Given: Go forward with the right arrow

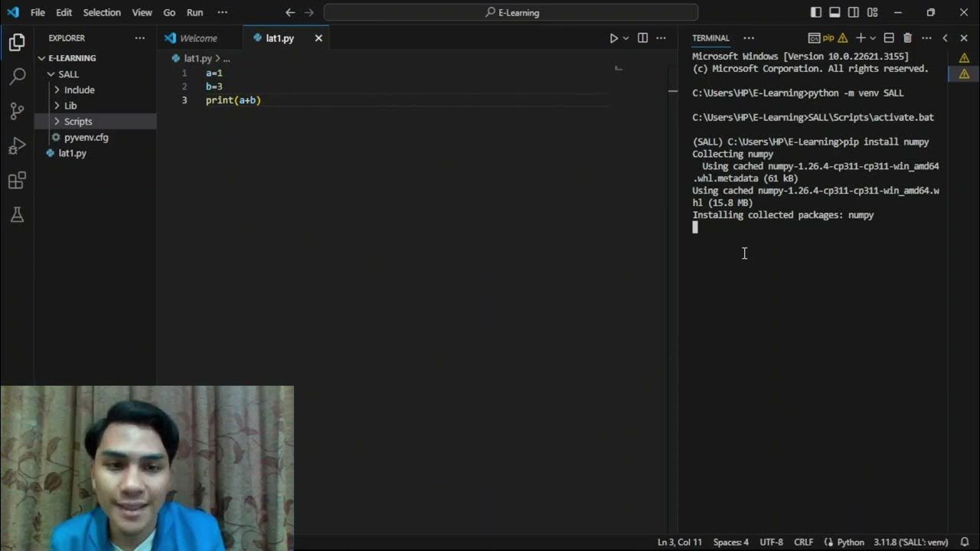Looking at the screenshot, I should coord(309,12).
